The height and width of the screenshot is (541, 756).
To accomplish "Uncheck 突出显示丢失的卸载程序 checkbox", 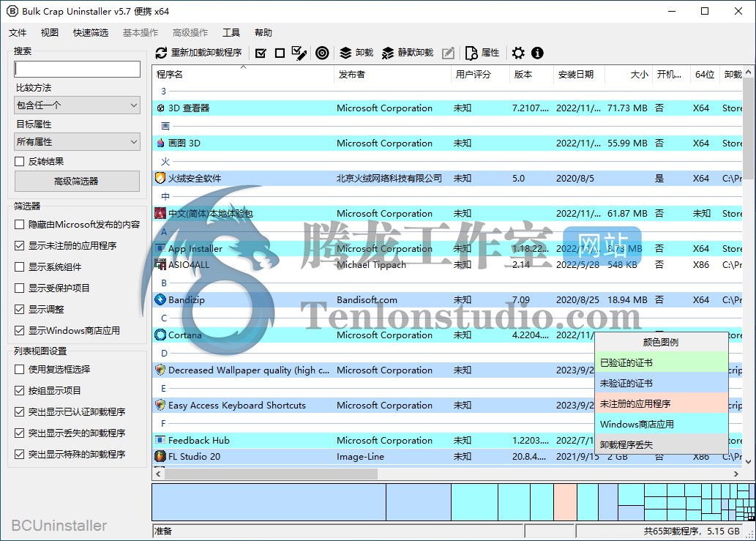I will click(19, 433).
